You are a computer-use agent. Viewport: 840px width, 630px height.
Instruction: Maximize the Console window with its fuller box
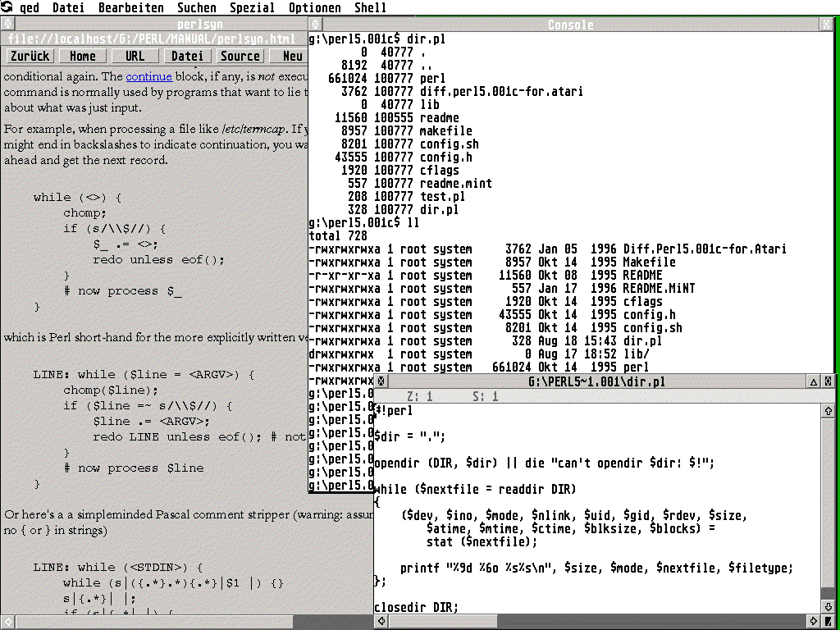(x=827, y=25)
